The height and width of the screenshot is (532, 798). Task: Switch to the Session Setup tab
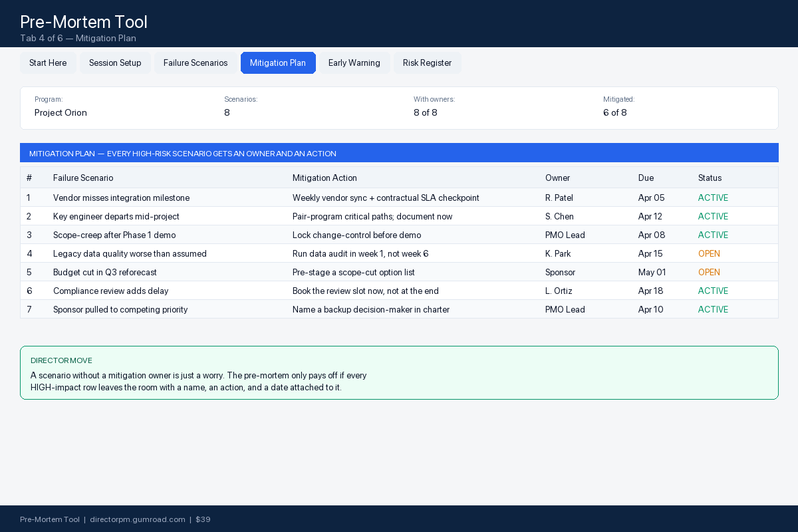[x=115, y=63]
